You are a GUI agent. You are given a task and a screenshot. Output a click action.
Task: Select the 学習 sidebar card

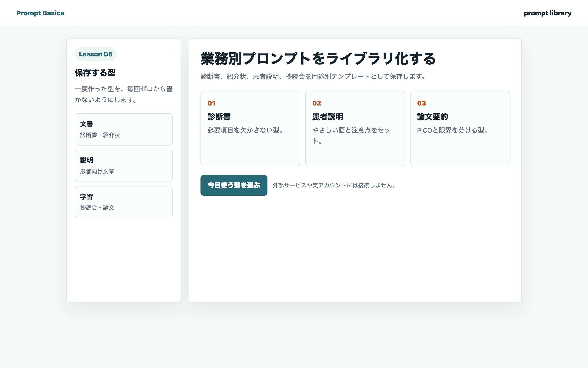pos(124,202)
